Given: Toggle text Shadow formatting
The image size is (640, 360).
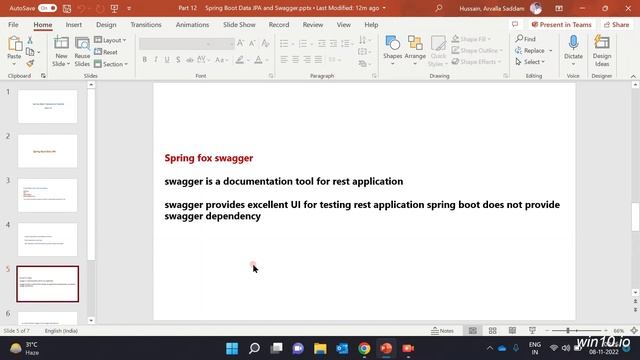Looking at the screenshot, I should tap(178, 60).
